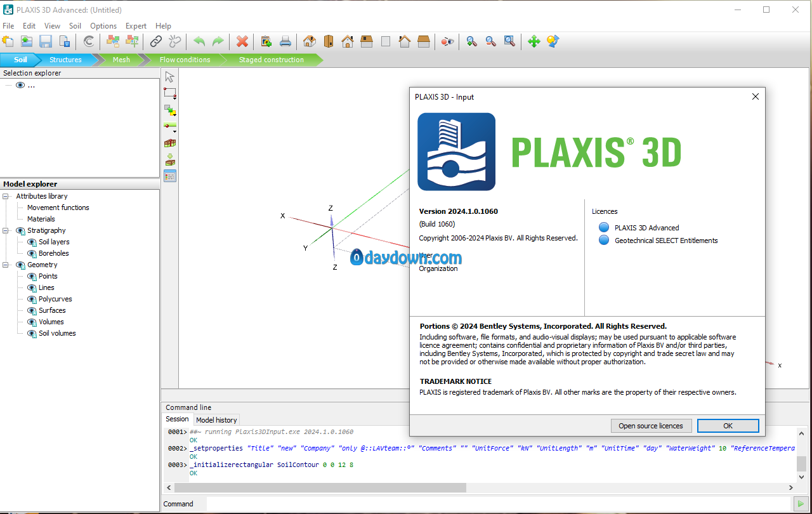812x514 pixels.
Task: Collapse the Attributes library tree node
Action: [6, 196]
